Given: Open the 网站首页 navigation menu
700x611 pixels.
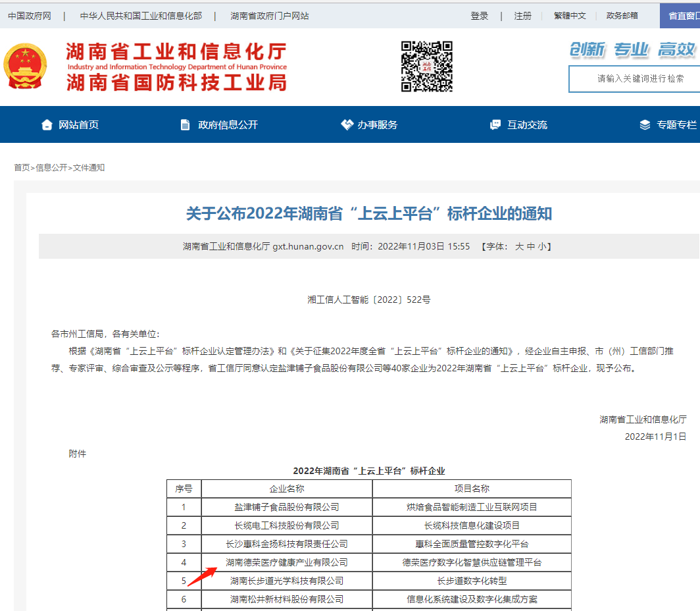Looking at the screenshot, I should (78, 125).
